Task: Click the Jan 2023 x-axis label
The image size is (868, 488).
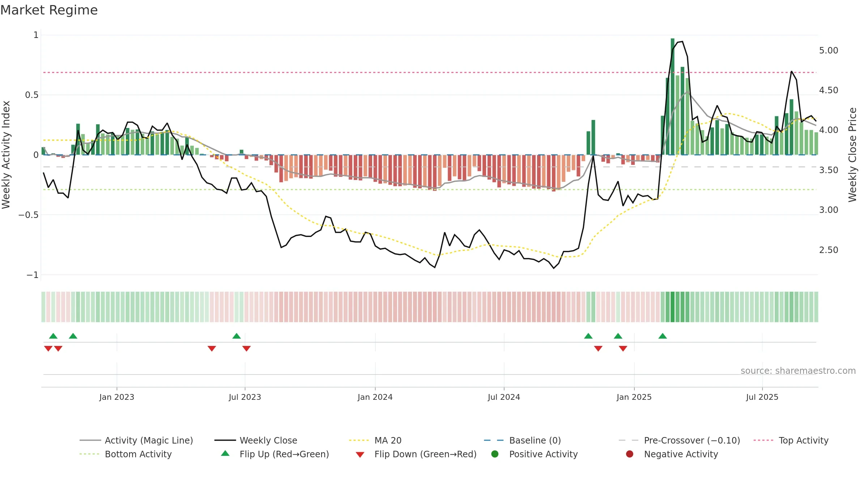Action: [x=117, y=397]
